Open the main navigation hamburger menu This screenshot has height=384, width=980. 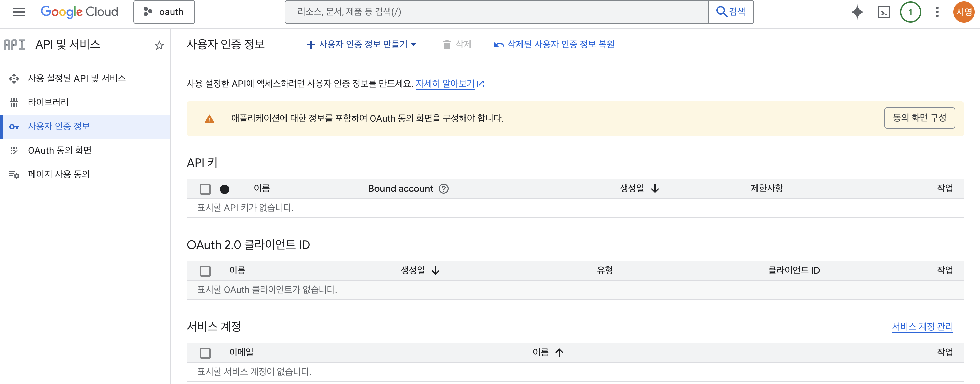18,12
